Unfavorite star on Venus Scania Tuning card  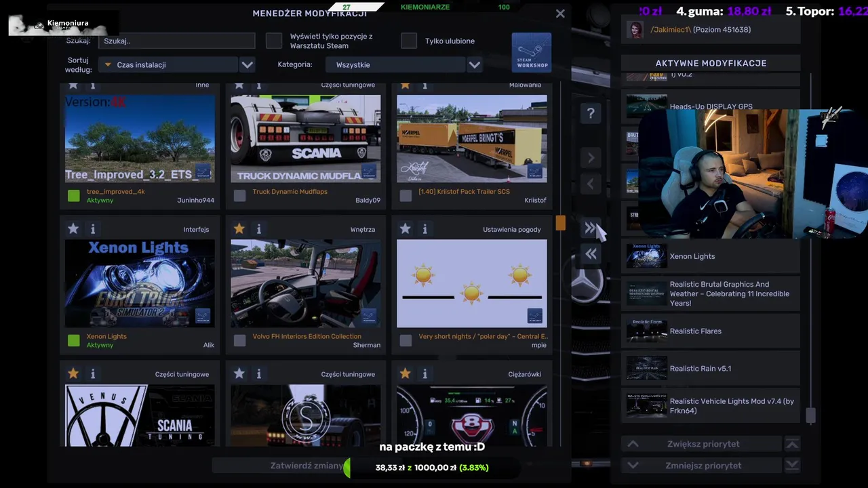[x=73, y=373]
